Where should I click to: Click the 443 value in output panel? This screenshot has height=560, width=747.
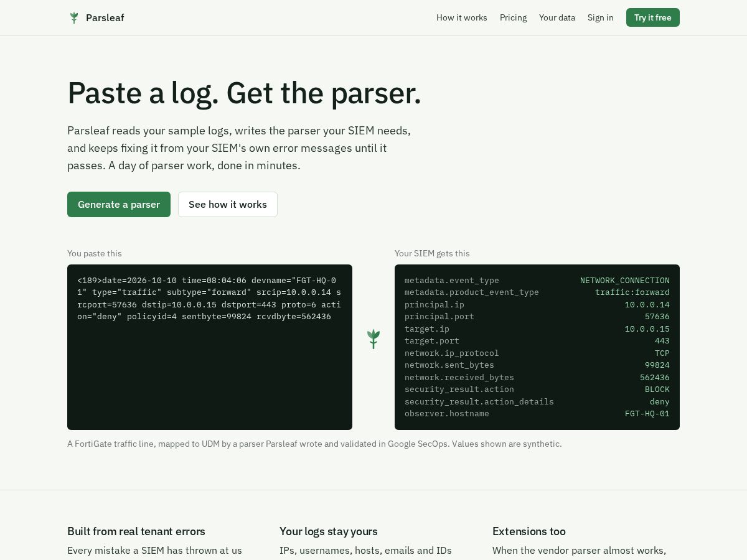click(662, 341)
